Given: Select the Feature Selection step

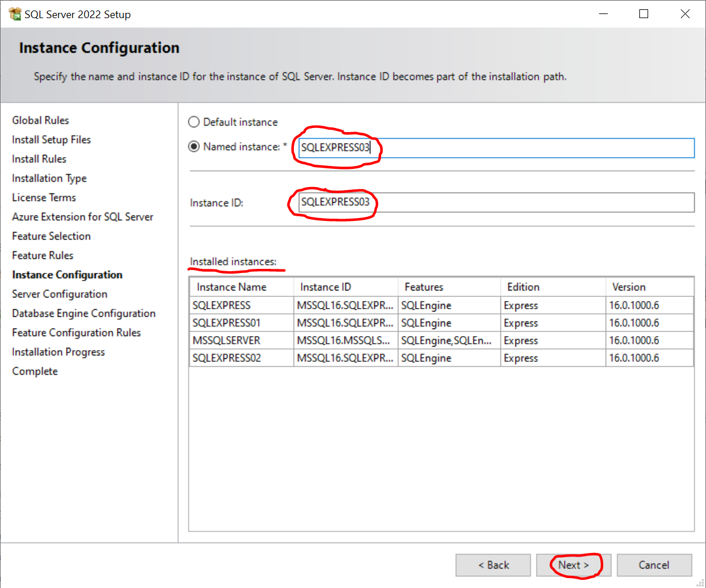Looking at the screenshot, I should [51, 236].
